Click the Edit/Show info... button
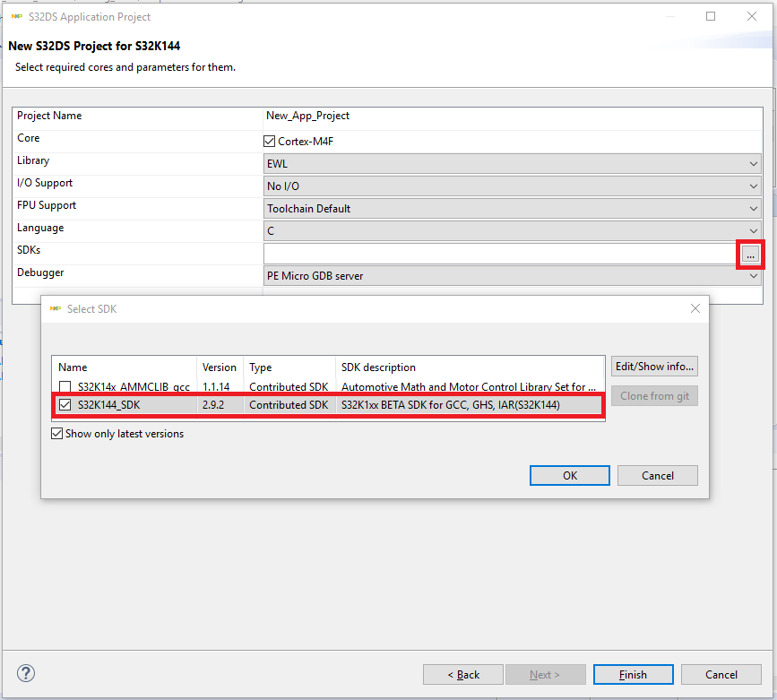 654,367
